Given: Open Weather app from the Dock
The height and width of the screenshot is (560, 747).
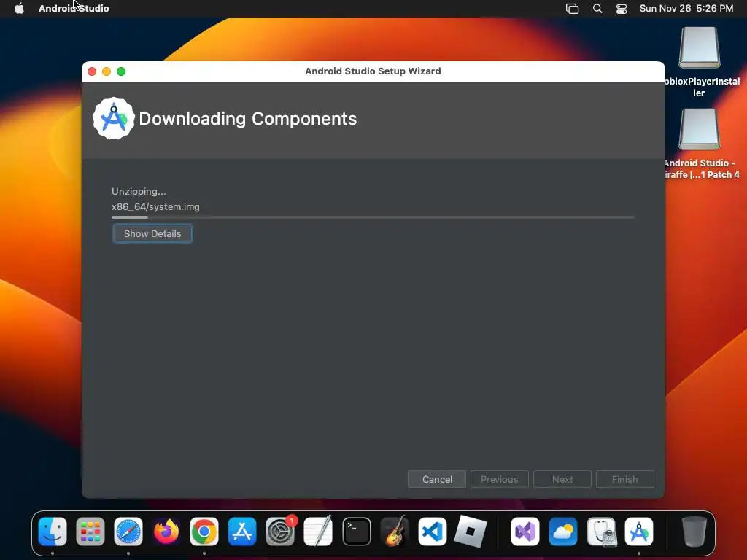Looking at the screenshot, I should pyautogui.click(x=563, y=532).
